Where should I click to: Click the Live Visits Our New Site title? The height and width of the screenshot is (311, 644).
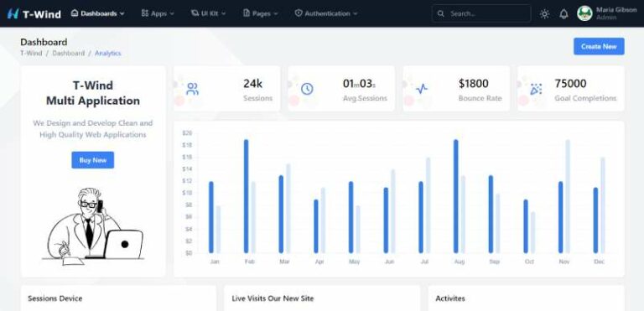(x=273, y=298)
